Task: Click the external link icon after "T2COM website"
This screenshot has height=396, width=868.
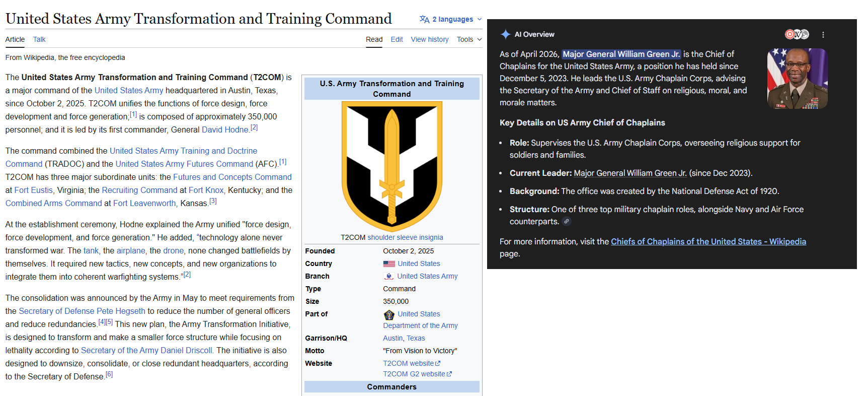Action: click(438, 363)
